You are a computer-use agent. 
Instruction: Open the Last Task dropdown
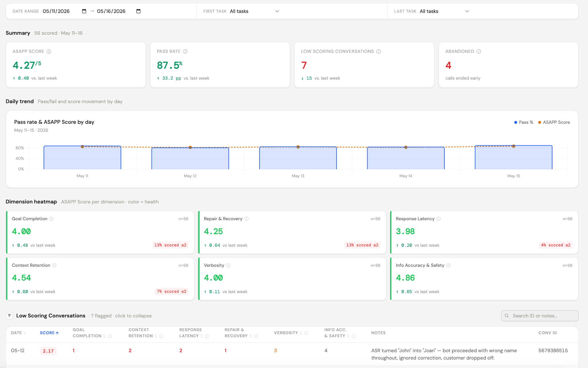pos(444,11)
